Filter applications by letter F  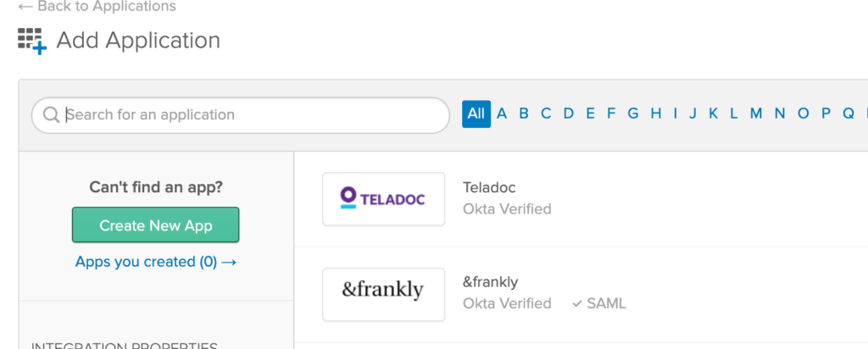point(611,114)
